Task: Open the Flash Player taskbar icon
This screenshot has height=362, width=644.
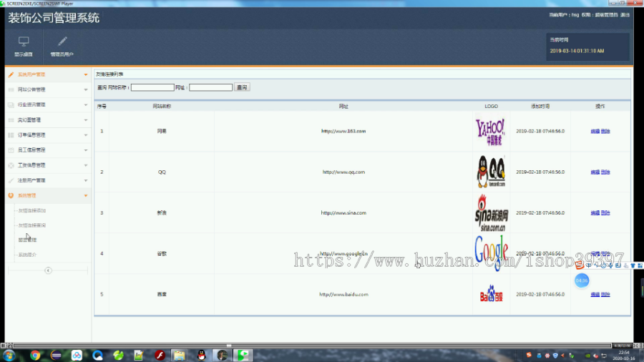Action: 160,355
